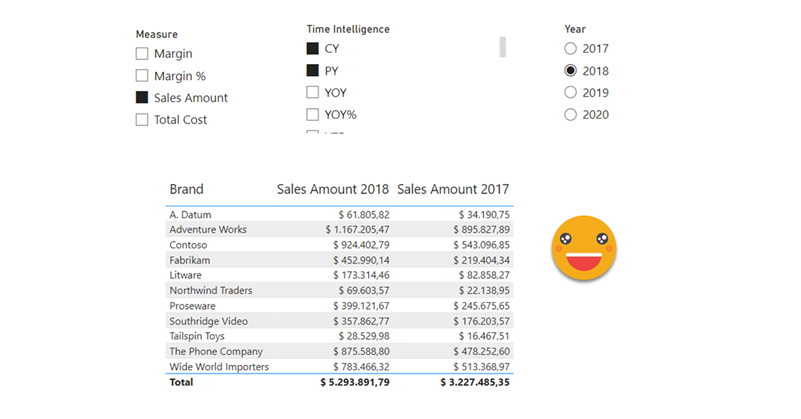Select the Contoso brand row

191,244
